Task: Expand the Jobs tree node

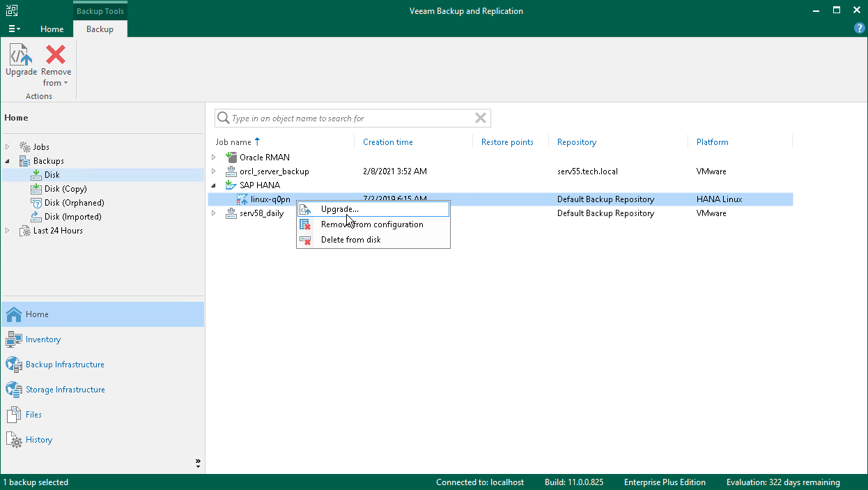Action: [8, 147]
